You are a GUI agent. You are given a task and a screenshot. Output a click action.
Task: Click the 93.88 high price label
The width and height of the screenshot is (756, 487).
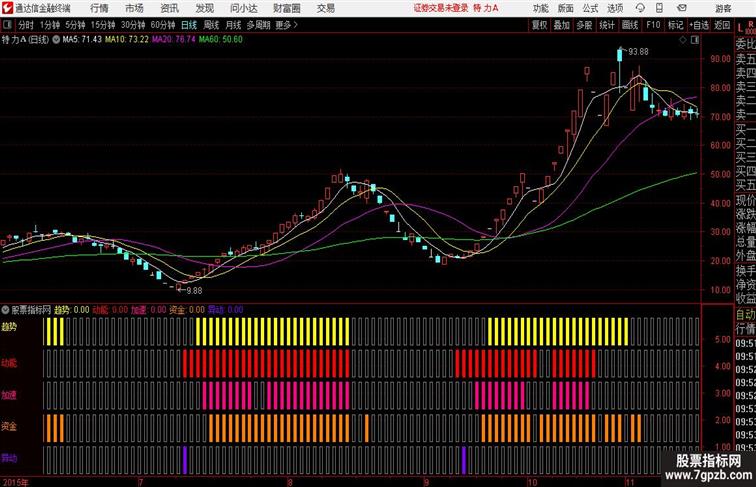tap(638, 52)
